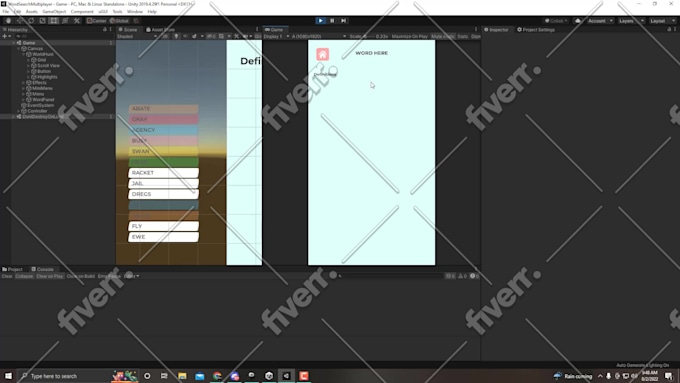Switch to the Console tab
The height and width of the screenshot is (383, 680).
pyautogui.click(x=42, y=269)
